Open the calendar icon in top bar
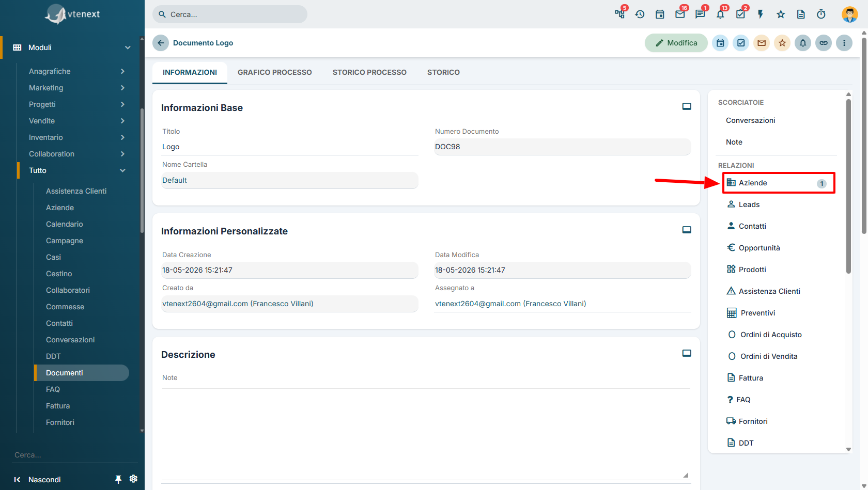Image resolution: width=868 pixels, height=490 pixels. [660, 14]
